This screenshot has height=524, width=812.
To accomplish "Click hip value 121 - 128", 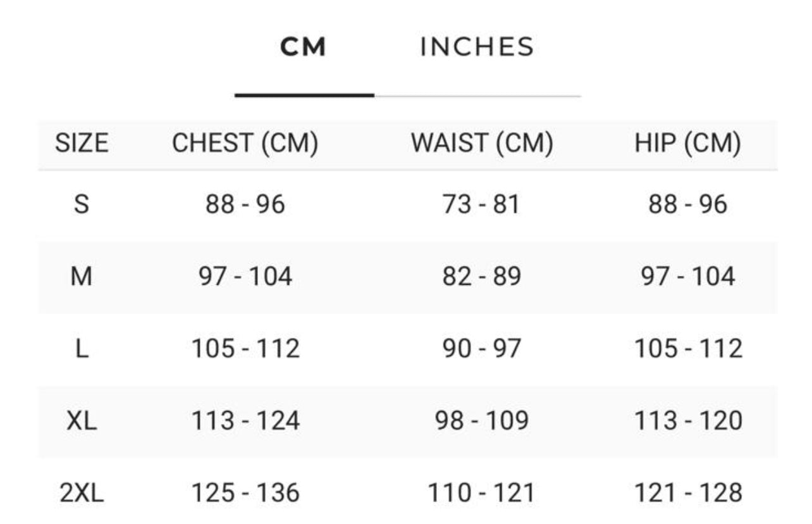I will pyautogui.click(x=688, y=493).
